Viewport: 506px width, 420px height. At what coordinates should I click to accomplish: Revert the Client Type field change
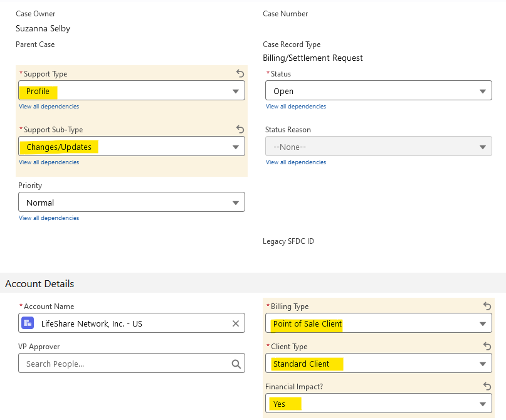[487, 346]
